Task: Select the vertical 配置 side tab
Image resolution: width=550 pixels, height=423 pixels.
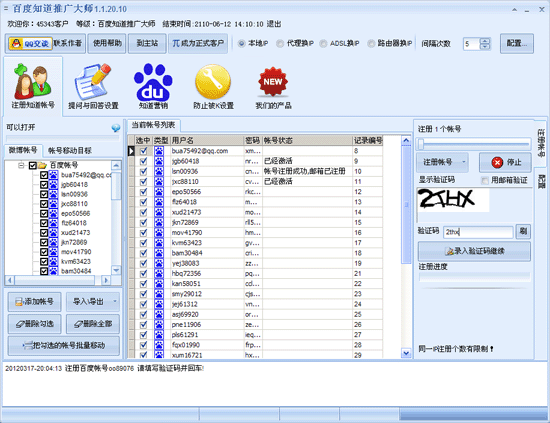Action: pyautogui.click(x=541, y=182)
